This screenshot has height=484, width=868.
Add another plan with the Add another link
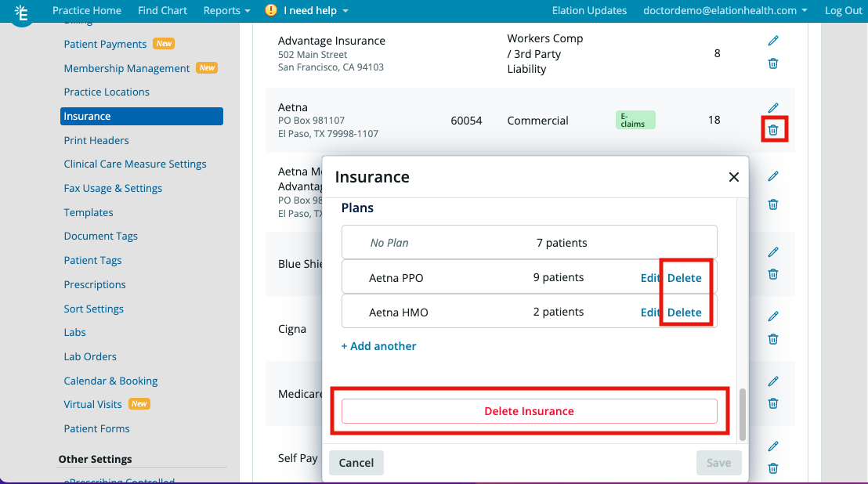(x=378, y=345)
